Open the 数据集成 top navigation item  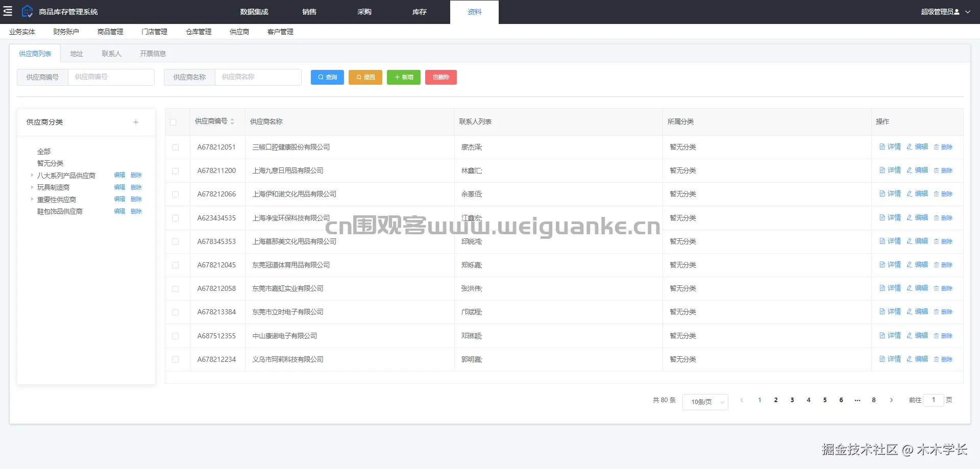point(254,12)
